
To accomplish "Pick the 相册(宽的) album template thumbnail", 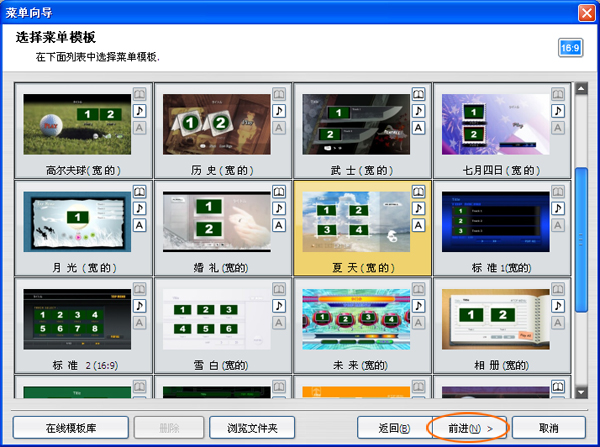I will pyautogui.click(x=496, y=319).
